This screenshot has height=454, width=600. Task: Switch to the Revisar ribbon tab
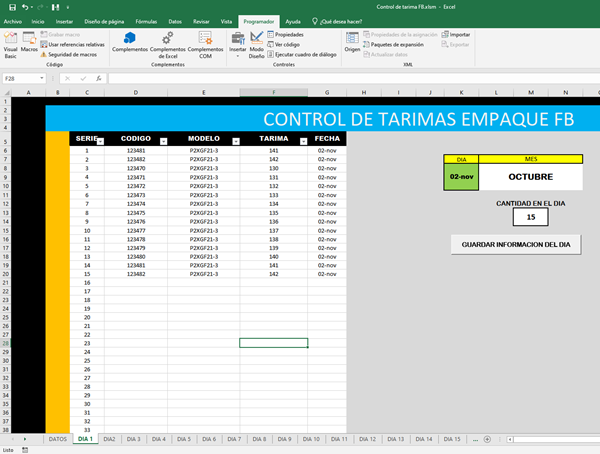[201, 21]
